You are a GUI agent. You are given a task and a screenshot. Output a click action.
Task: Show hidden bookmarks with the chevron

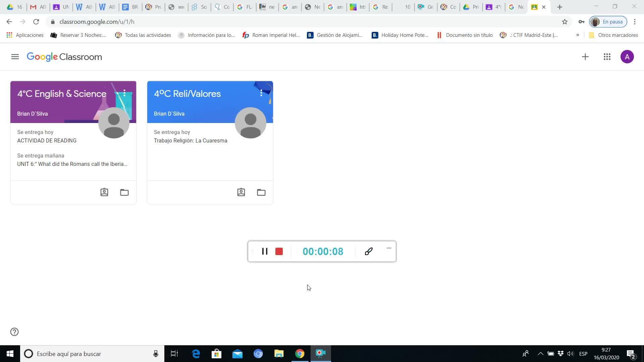point(578,35)
